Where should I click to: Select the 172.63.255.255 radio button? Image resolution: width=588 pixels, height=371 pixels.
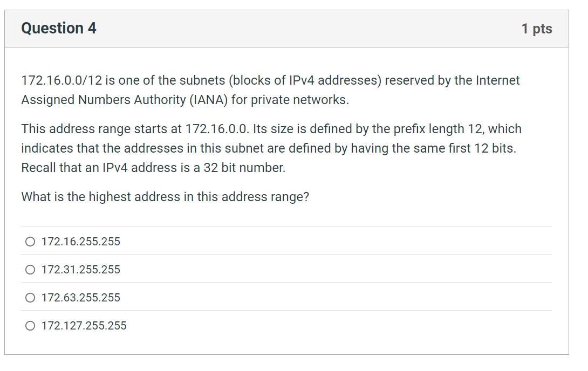click(30, 298)
